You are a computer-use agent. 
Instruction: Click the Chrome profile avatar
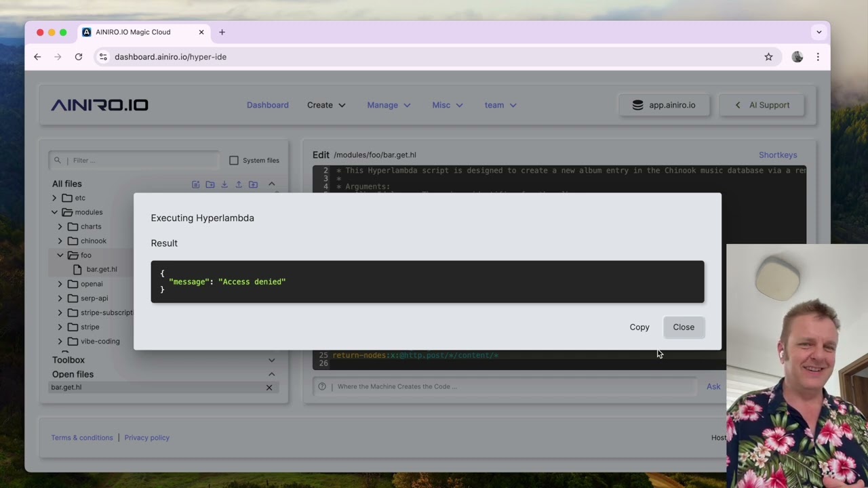[x=797, y=57]
